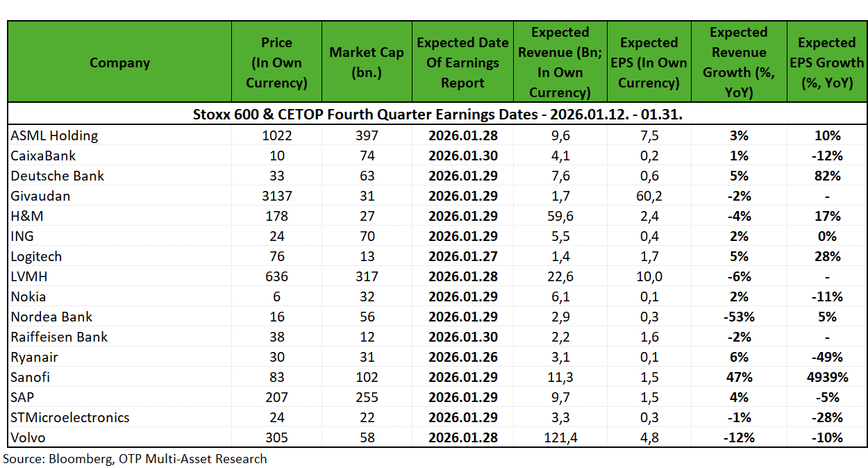
Task: Select Sanofi revenue growth 47%
Action: (x=739, y=377)
